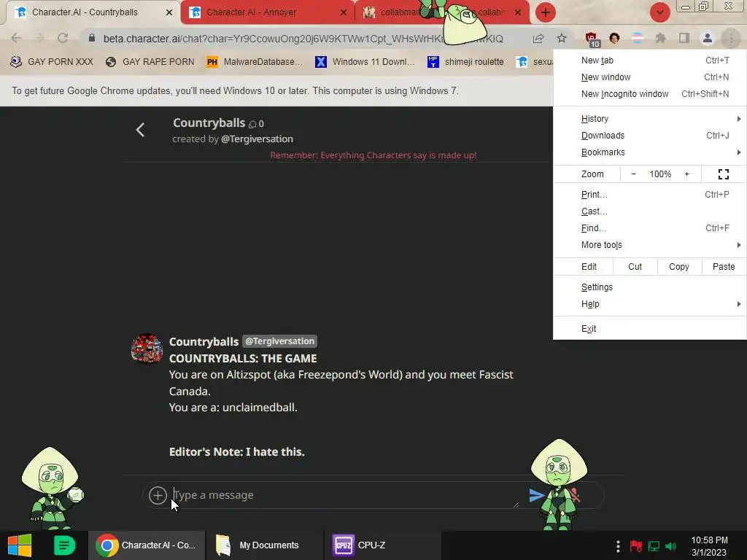Viewport: 747px width, 560px height.
Task: Expand the History submenu
Action: [650, 119]
